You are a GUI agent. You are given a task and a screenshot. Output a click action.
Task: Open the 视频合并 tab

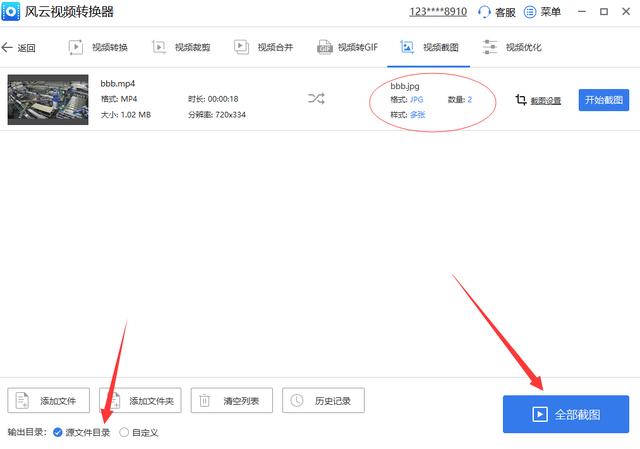[264, 47]
